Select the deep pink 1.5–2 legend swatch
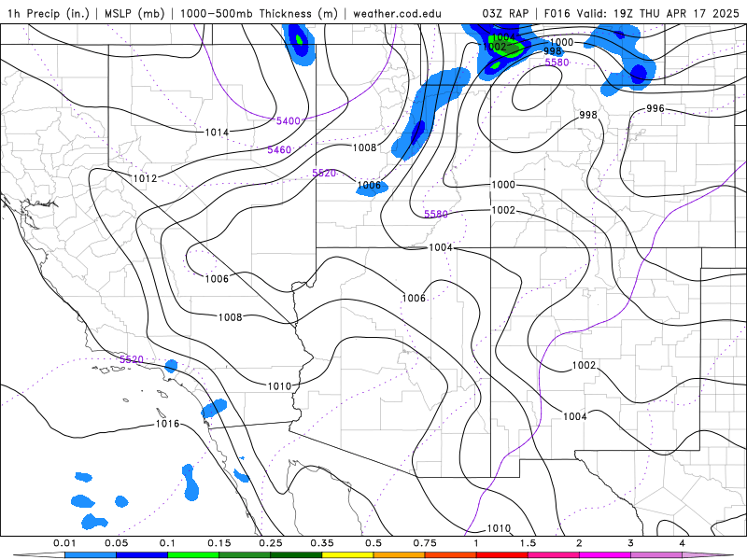This screenshot has width=747, height=560. [x=554, y=555]
